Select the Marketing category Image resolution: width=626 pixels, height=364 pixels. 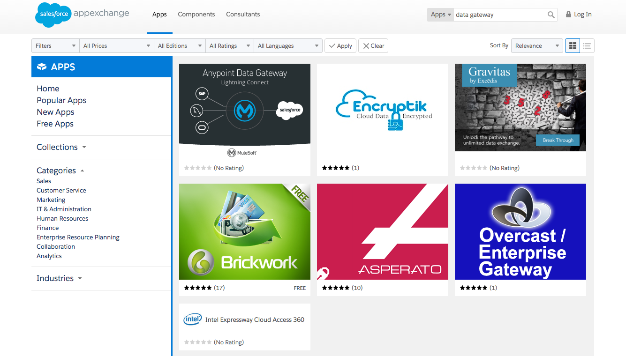click(51, 200)
